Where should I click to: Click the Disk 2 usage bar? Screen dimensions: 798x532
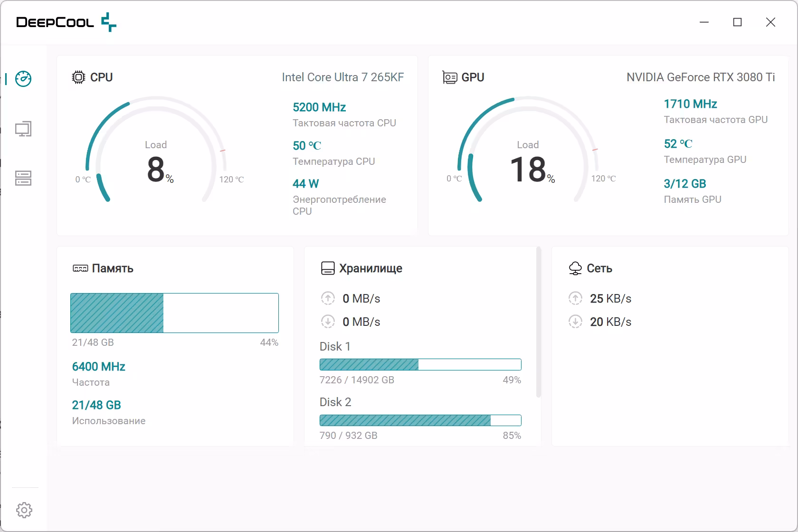click(420, 420)
